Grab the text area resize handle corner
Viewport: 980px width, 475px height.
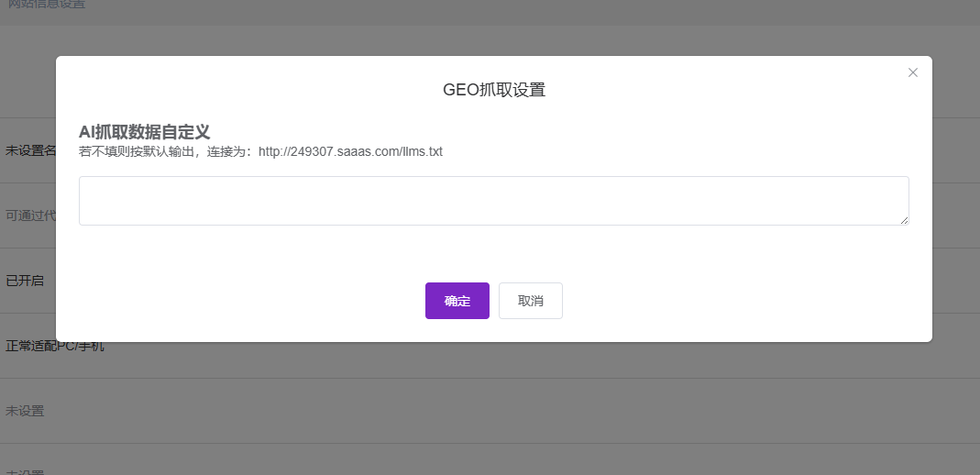(x=904, y=220)
